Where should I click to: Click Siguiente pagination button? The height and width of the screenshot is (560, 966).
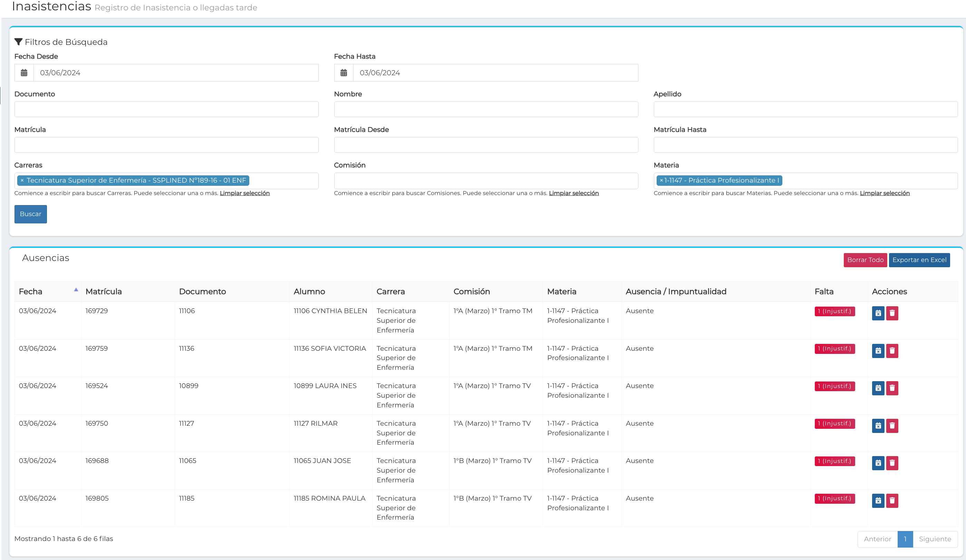[935, 539]
